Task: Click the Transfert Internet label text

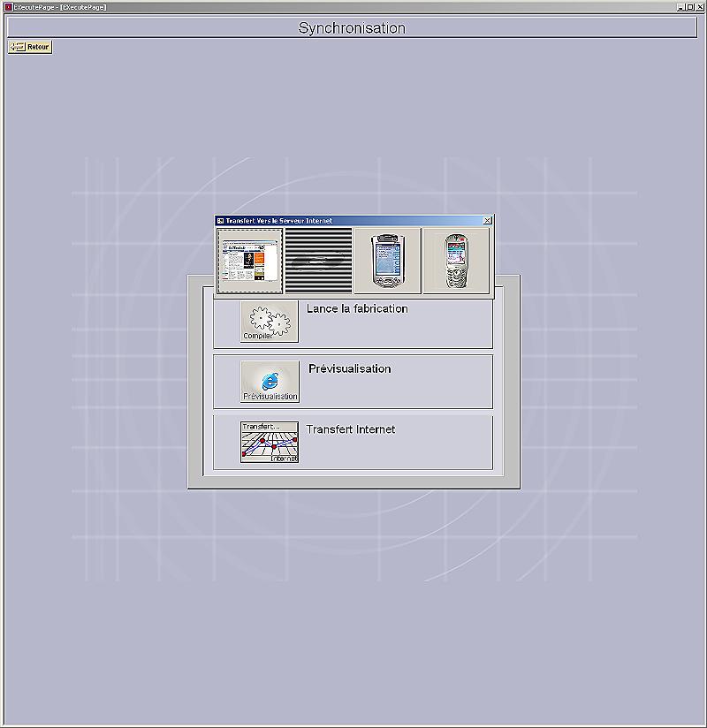Action: [351, 429]
